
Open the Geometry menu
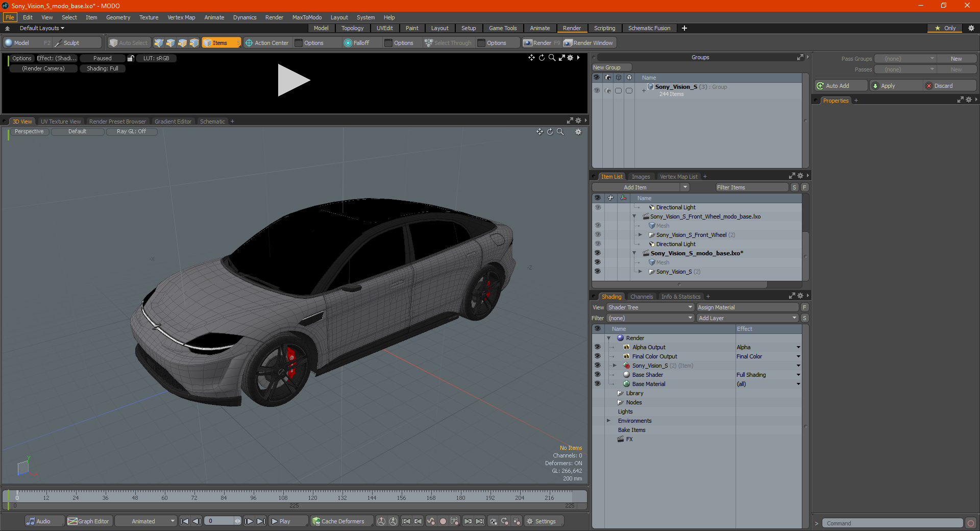tap(118, 17)
